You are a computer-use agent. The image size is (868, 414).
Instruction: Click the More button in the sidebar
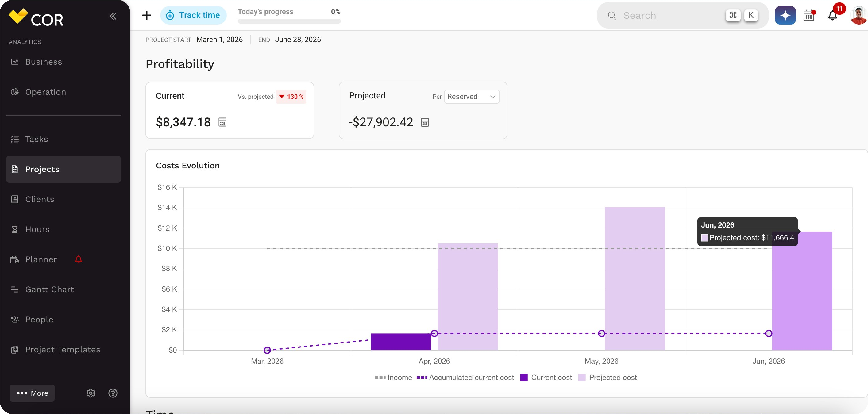[32, 393]
